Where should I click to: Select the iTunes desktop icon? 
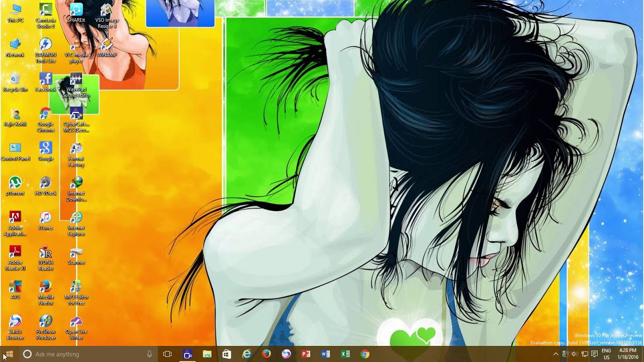[46, 221]
